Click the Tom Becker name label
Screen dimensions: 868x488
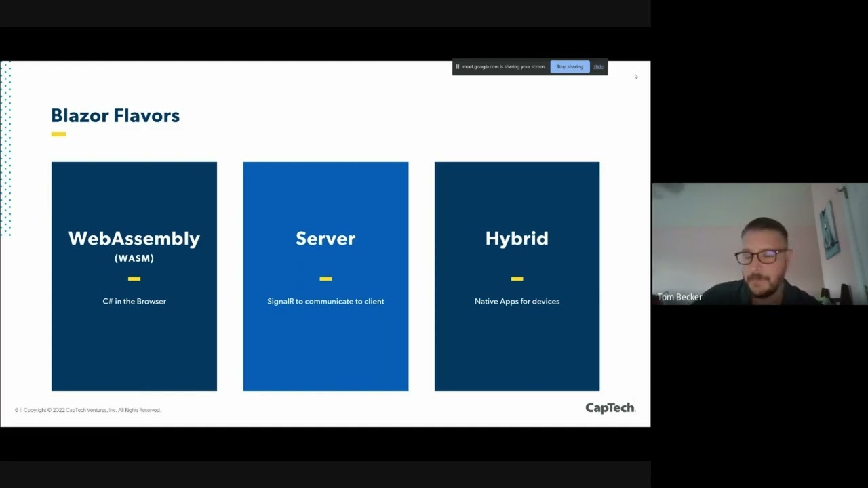[679, 297]
